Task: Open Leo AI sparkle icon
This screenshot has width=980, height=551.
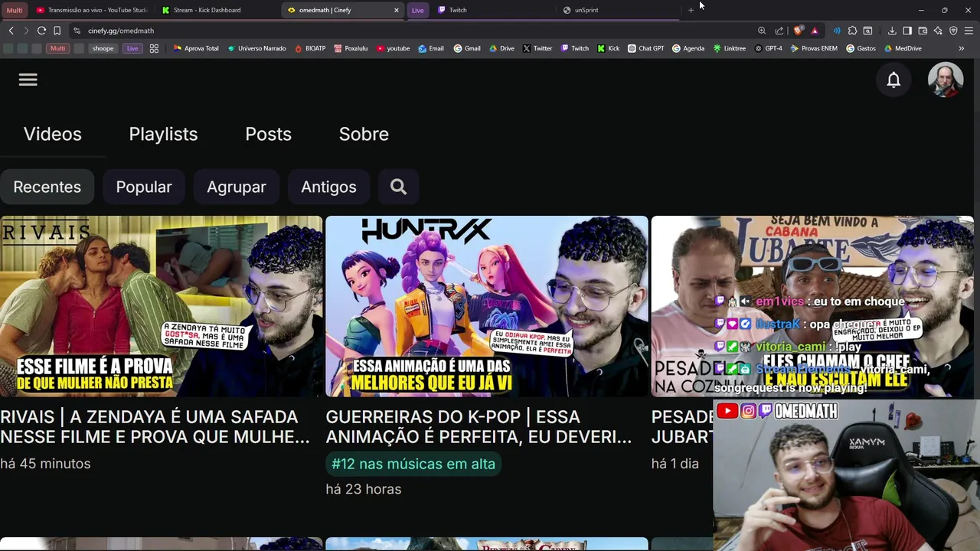Action: (x=938, y=31)
